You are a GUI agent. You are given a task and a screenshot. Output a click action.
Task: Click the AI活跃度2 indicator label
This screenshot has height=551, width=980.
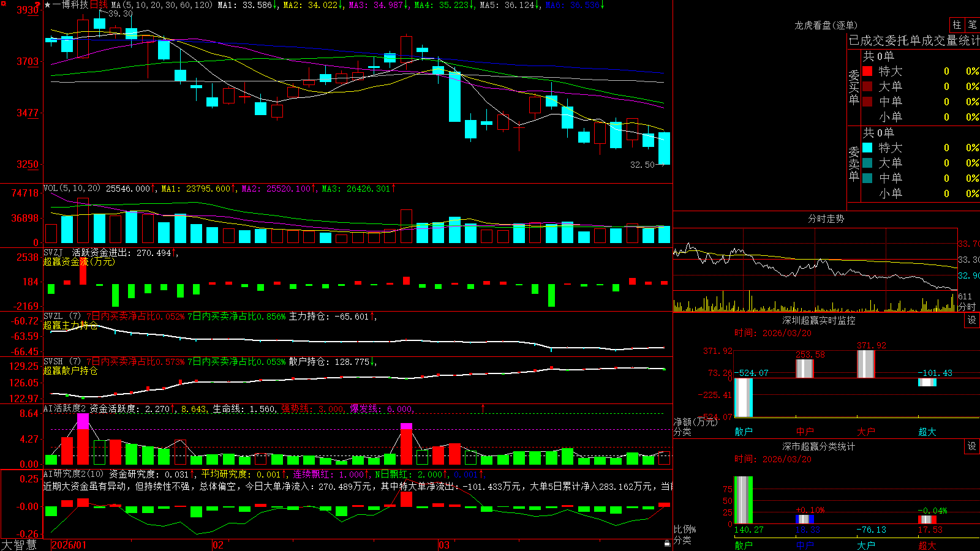pos(65,408)
